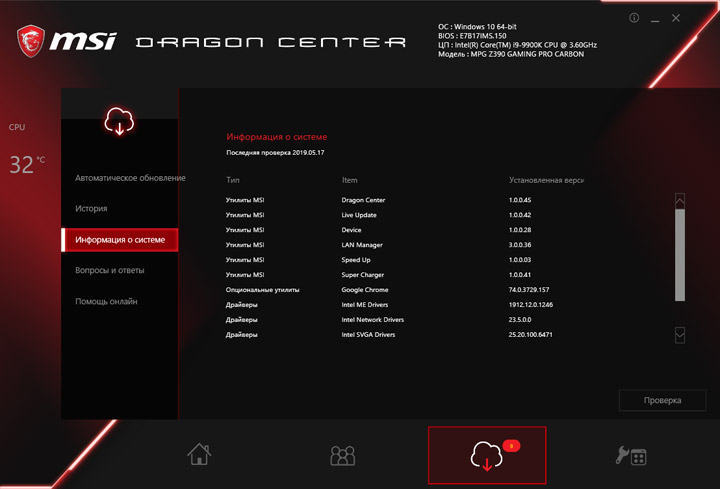Viewport: 720px width, 489px height.
Task: Select the Dragon Center row
Action: click(x=363, y=200)
